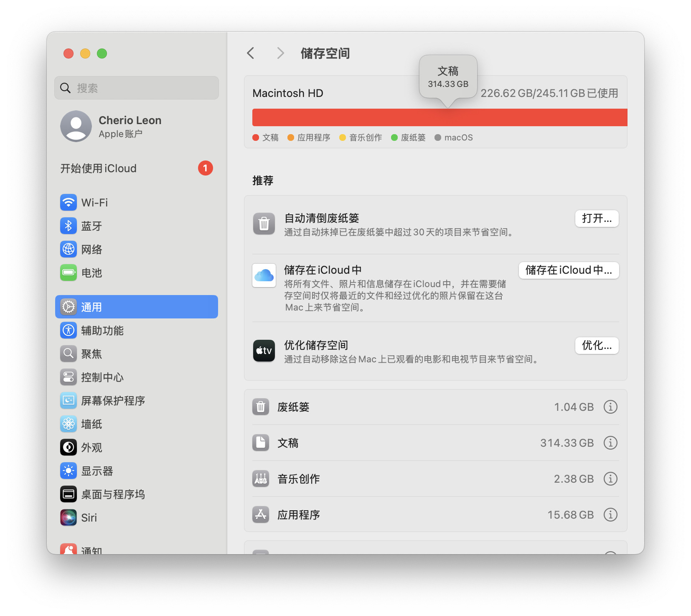Click the 废纸篓 trash icon in list
The image size is (691, 616).
click(261, 407)
